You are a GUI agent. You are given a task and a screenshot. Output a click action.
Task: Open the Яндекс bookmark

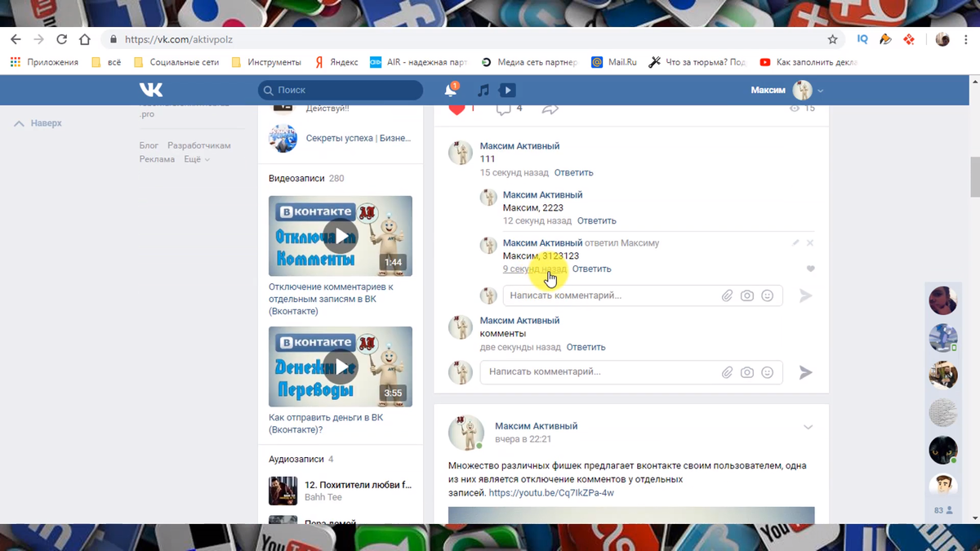(x=336, y=62)
